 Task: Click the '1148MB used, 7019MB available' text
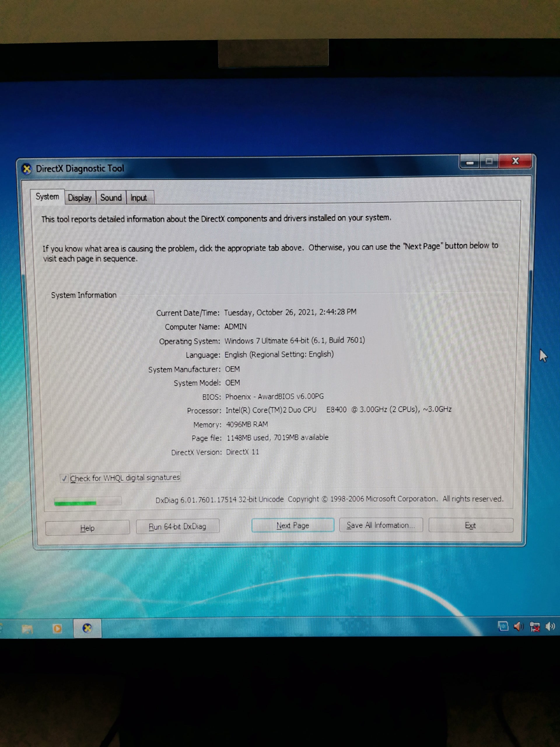277,438
